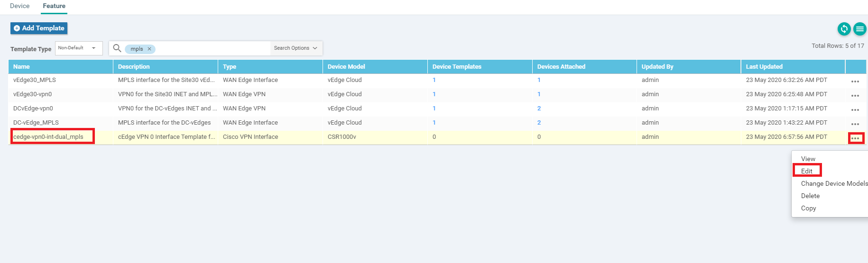Image resolution: width=868 pixels, height=263 pixels.
Task: Select the DCvEdge-vpn0 template name
Action: coord(33,109)
